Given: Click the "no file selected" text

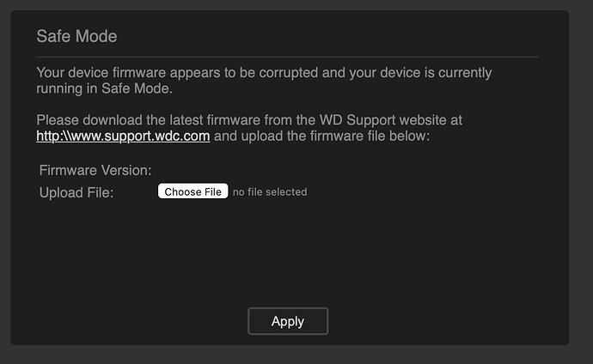Looking at the screenshot, I should [x=270, y=192].
